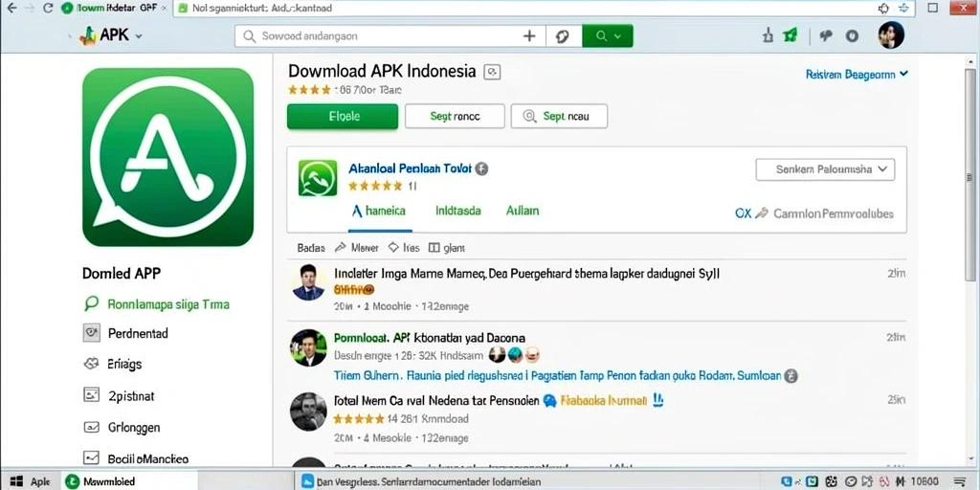The height and width of the screenshot is (490, 980).
Task: Expand the Senkem Paloumisha dropdown
Action: coord(825,169)
